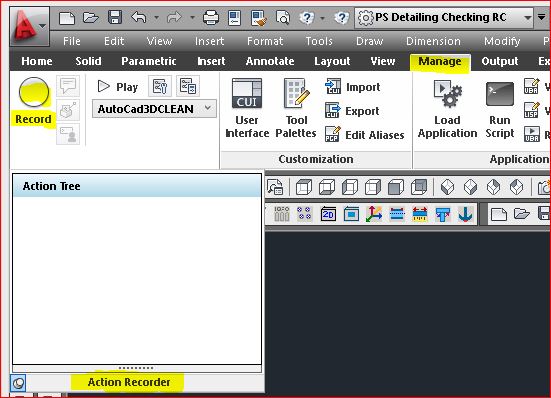
Task: Launch Run Script command
Action: pos(499,109)
